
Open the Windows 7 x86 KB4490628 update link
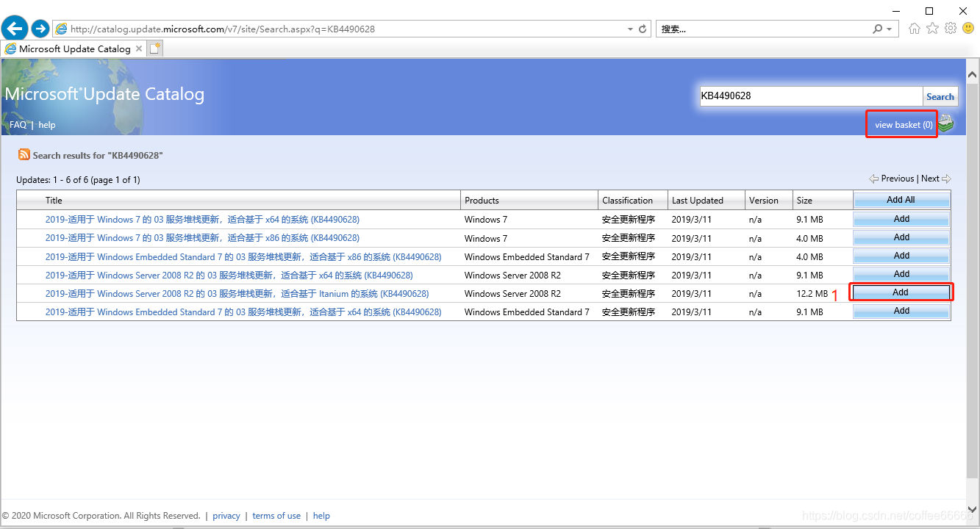click(202, 238)
